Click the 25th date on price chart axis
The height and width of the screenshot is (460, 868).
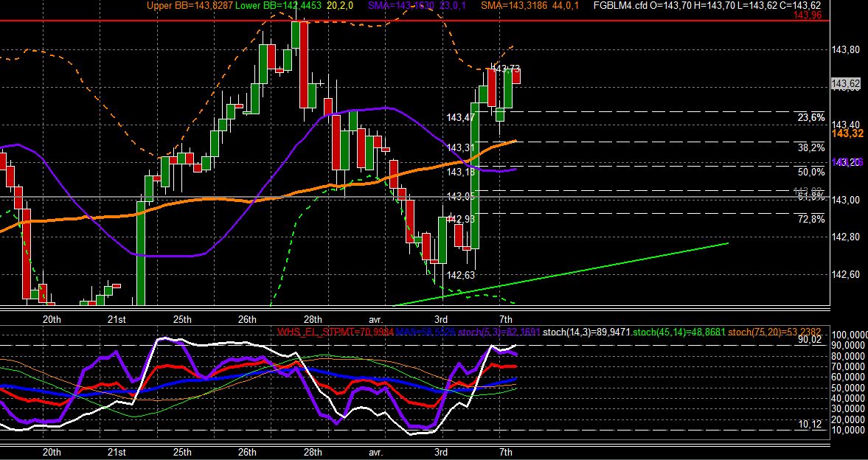[181, 319]
